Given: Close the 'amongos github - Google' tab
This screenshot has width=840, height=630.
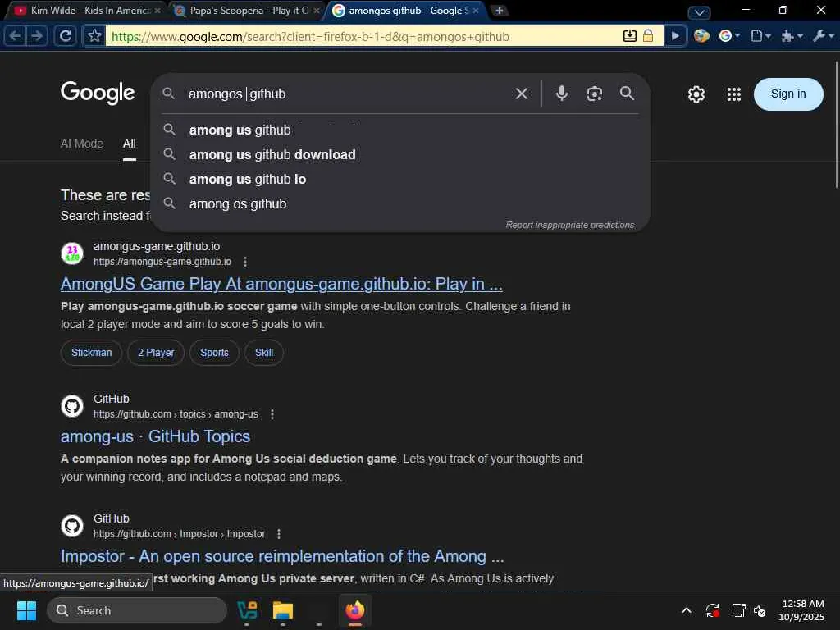Looking at the screenshot, I should pos(476,10).
